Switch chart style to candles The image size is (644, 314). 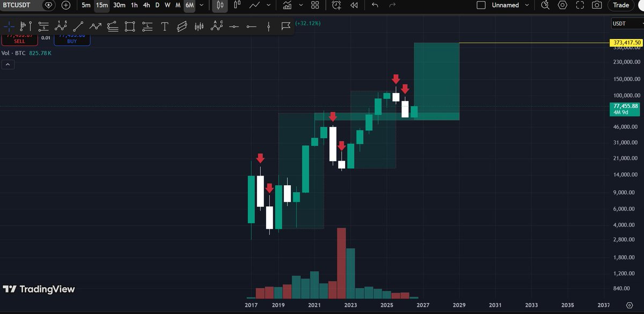pyautogui.click(x=219, y=5)
